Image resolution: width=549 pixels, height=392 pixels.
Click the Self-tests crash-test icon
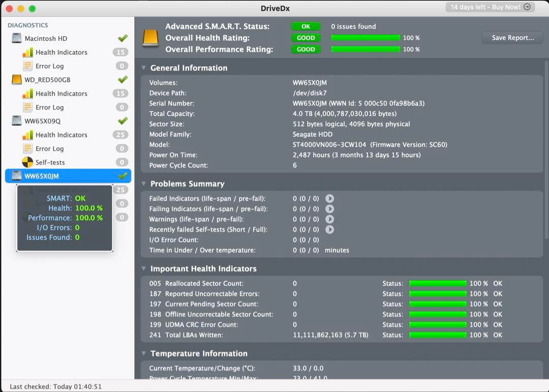pyautogui.click(x=27, y=162)
